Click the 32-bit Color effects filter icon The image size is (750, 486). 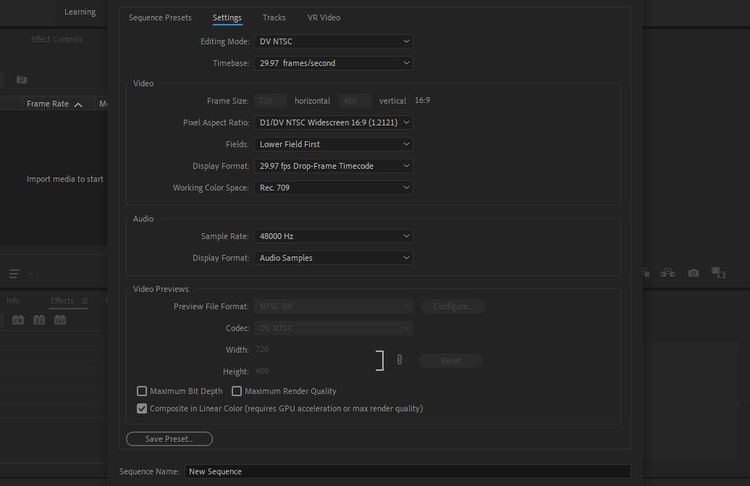[39, 320]
